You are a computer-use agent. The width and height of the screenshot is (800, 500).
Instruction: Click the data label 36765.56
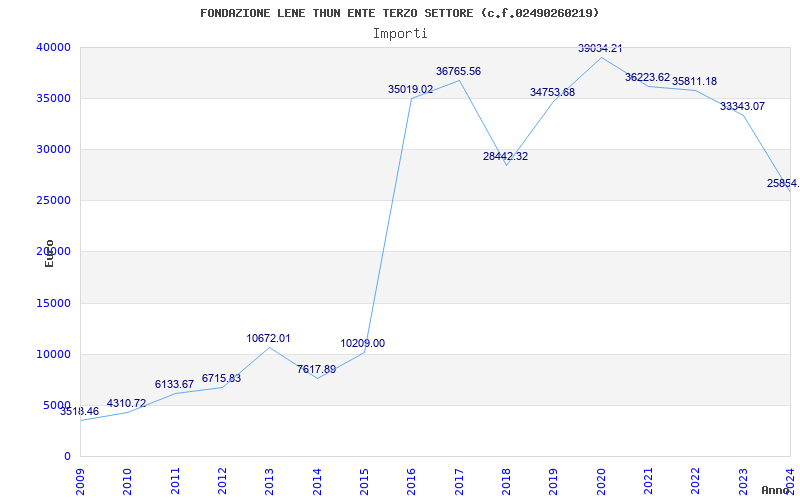pos(458,71)
